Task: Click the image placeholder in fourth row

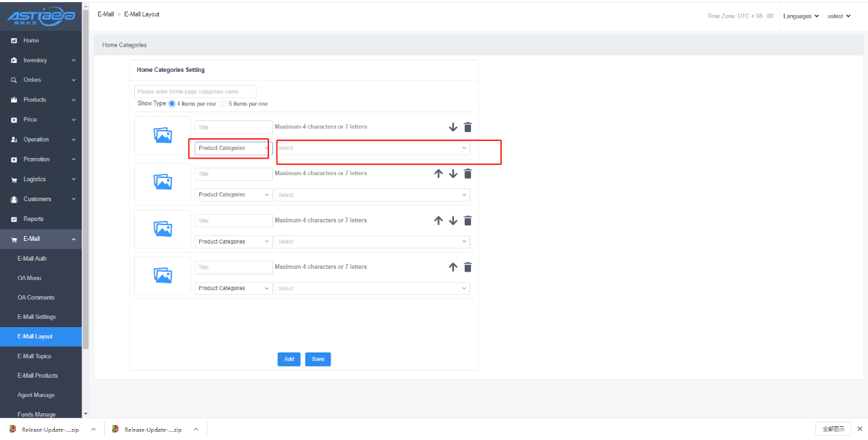Action: point(163,276)
